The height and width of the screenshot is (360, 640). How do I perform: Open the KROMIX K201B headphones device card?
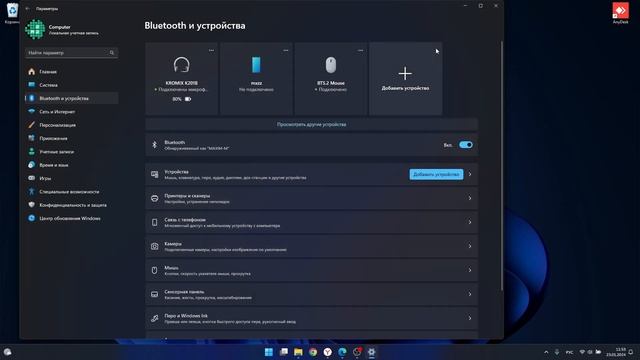[x=182, y=78]
